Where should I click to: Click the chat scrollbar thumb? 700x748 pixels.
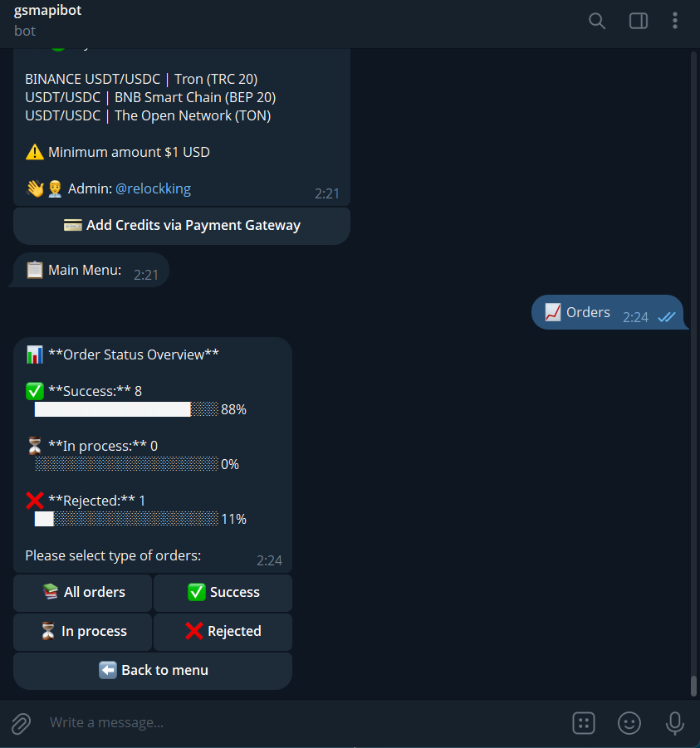click(x=693, y=686)
